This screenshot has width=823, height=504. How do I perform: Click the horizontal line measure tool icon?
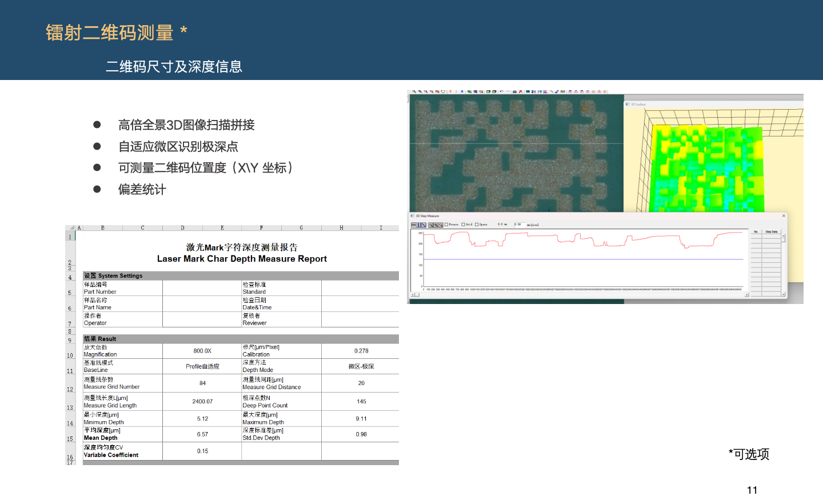click(414, 225)
